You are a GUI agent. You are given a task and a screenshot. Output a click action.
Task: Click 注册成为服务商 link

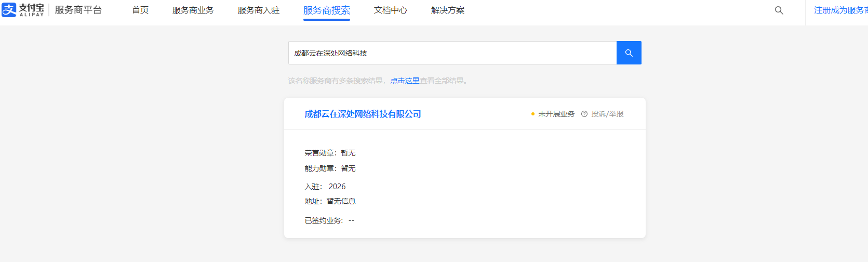point(840,10)
